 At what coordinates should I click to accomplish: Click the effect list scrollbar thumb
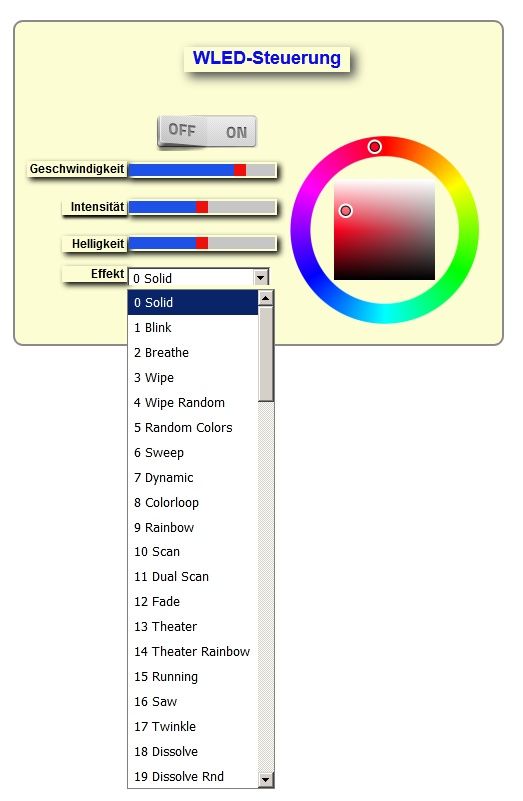click(x=266, y=354)
